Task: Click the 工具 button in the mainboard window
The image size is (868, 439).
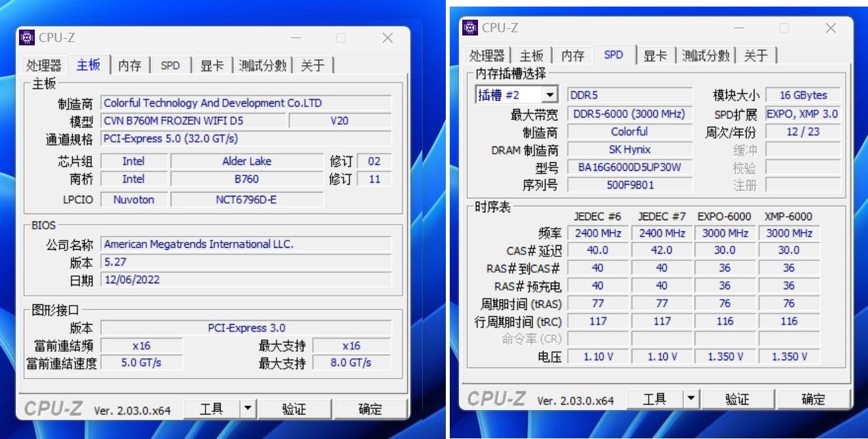Action: (211, 409)
